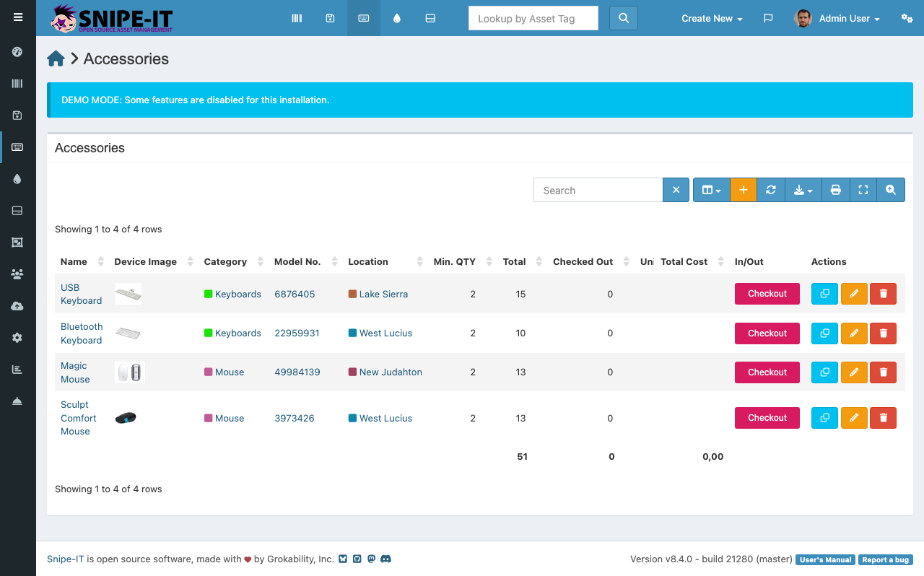Go home via the breadcrumb house icon
The width and height of the screenshot is (924, 576).
(56, 59)
